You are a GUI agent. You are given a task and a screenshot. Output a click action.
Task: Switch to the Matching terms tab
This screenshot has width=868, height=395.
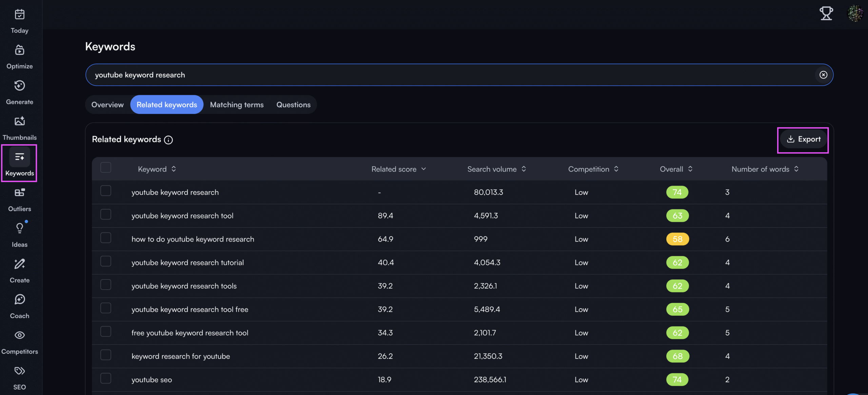(x=237, y=105)
